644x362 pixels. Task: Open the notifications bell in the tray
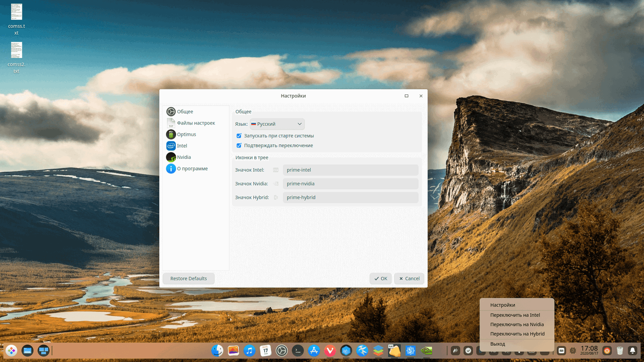(632, 351)
